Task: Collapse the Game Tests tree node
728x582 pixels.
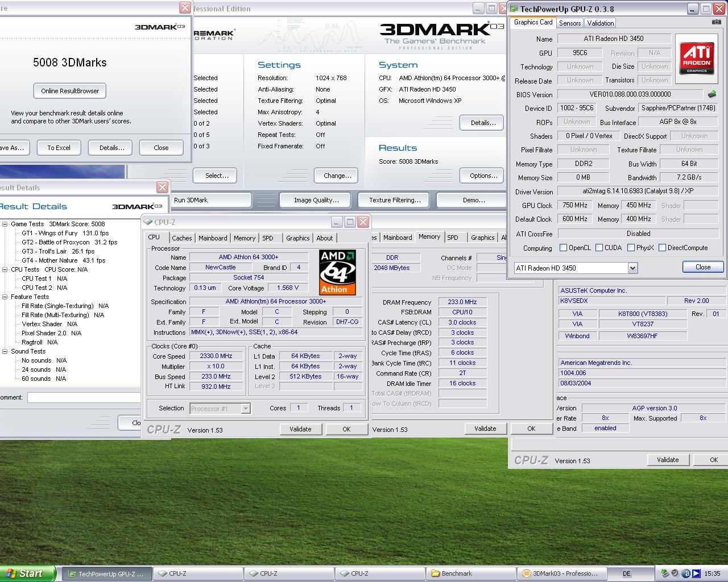Action: 5,224
